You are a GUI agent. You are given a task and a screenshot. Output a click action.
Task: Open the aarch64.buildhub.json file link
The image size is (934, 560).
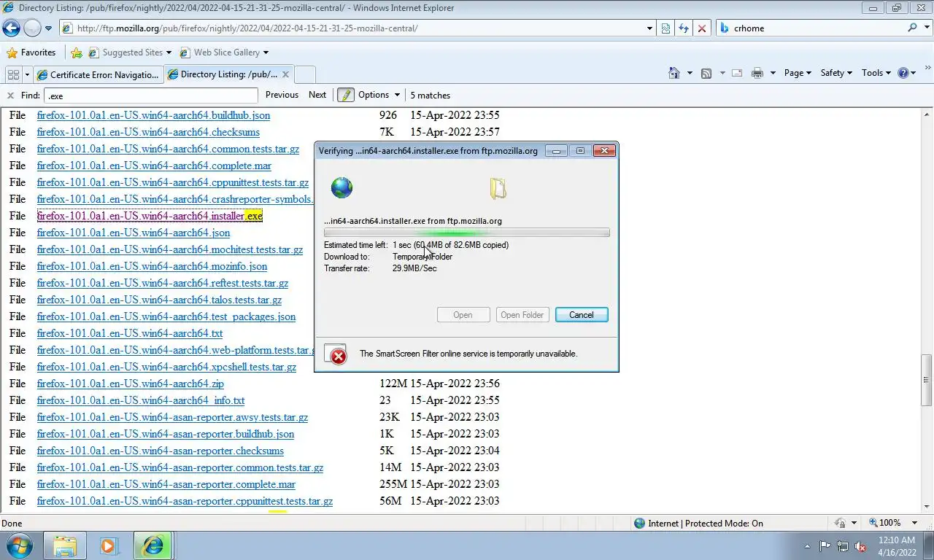click(153, 115)
